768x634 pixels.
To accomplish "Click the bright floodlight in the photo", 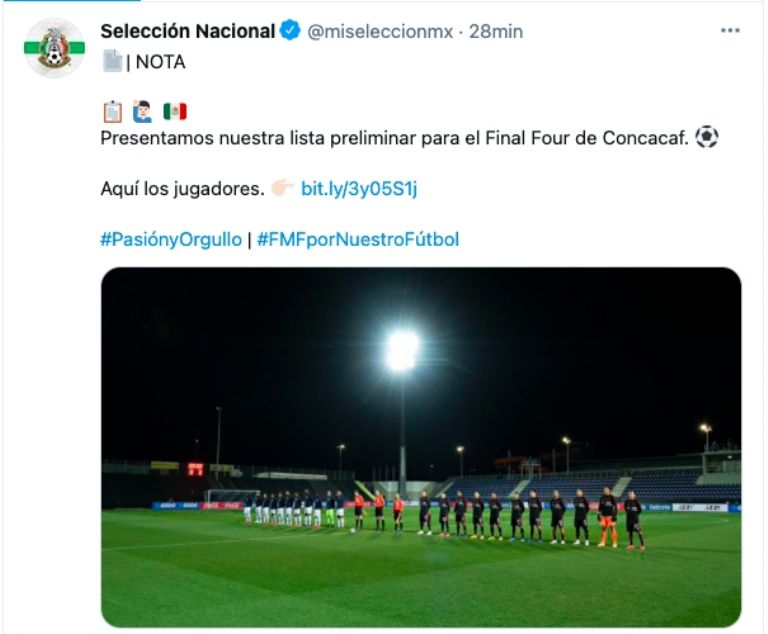I will pyautogui.click(x=402, y=351).
